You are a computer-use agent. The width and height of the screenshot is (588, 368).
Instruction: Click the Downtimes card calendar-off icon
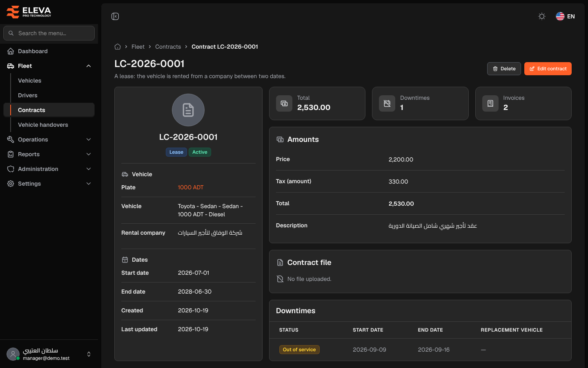click(x=387, y=103)
